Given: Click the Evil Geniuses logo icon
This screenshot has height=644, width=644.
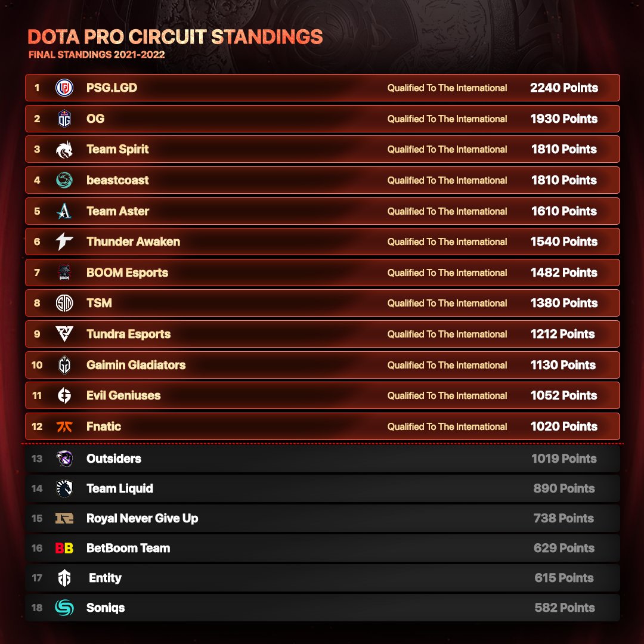Looking at the screenshot, I should pos(64,395).
